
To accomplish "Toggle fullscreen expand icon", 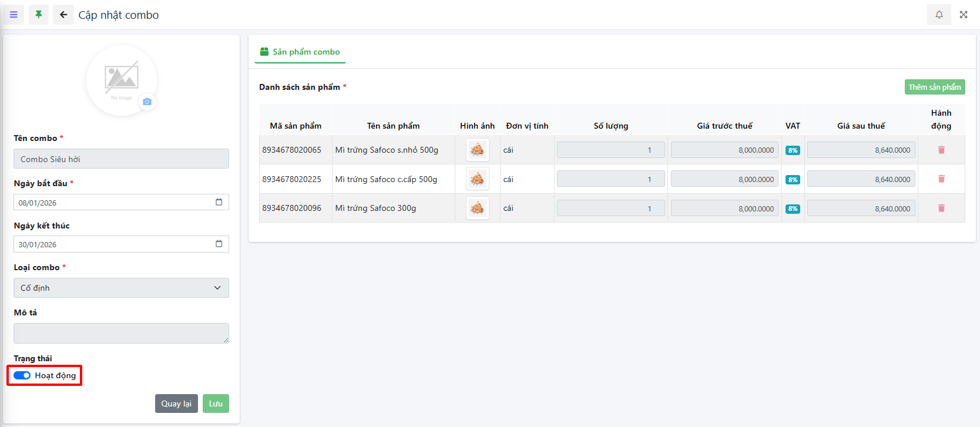I will [x=964, y=15].
